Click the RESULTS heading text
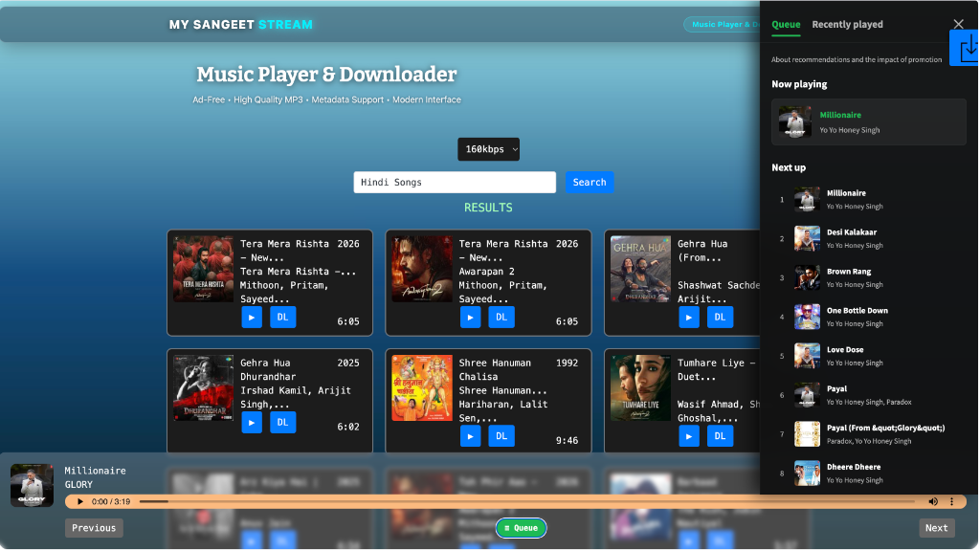 488,208
